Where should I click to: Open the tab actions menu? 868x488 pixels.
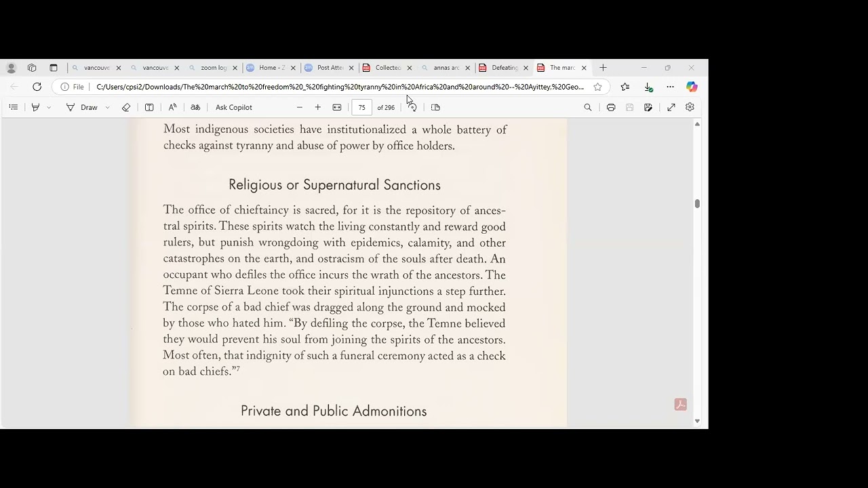click(54, 68)
